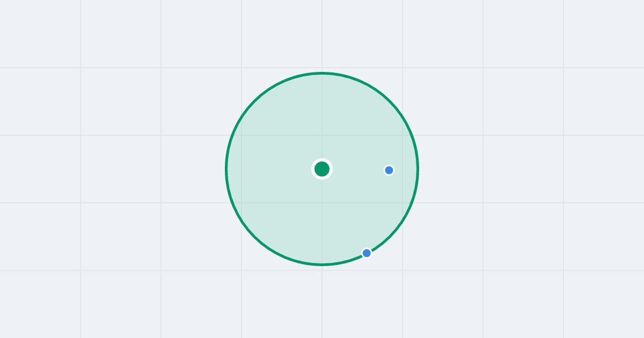Click blank canvas directly above the circle
Screen dimensions: 644x338
point(322,35)
